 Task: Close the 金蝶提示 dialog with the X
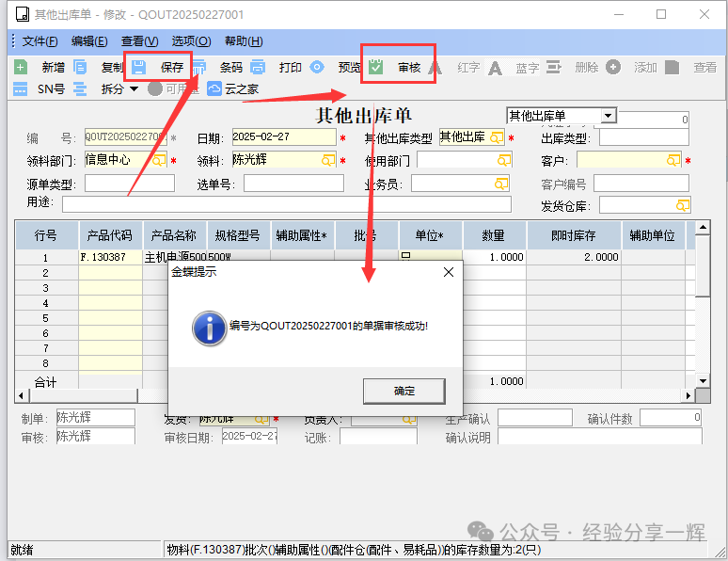[449, 272]
